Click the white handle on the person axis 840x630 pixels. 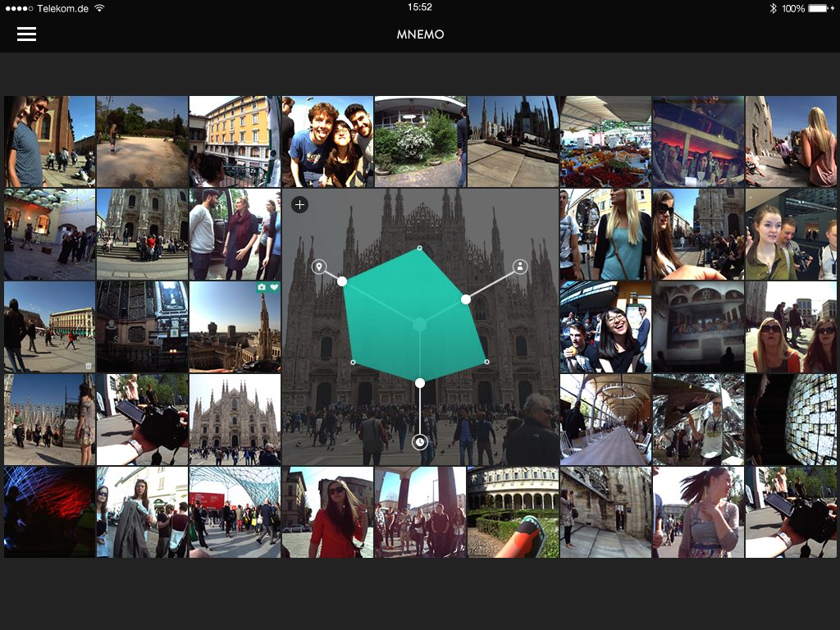[x=466, y=299]
